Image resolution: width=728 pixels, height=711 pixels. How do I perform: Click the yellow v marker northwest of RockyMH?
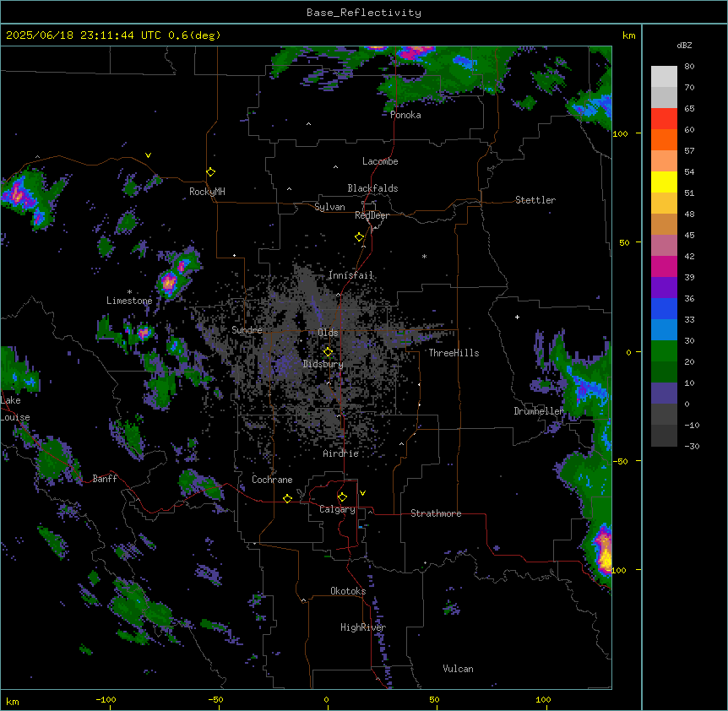coord(148,155)
